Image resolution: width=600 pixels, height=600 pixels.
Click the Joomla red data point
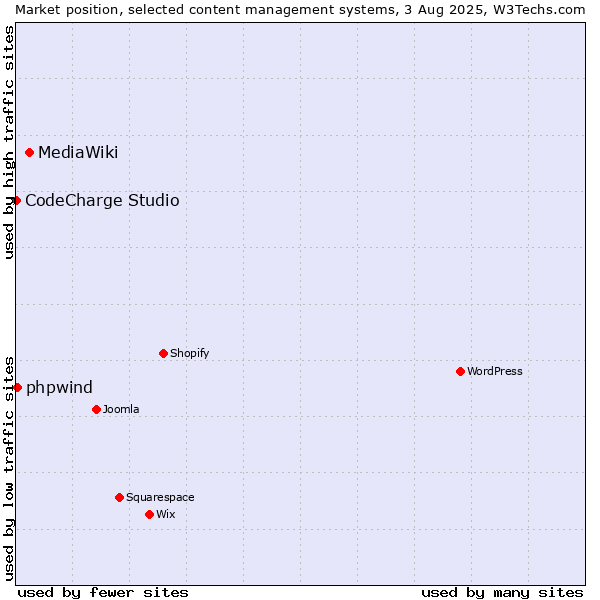pyautogui.click(x=96, y=409)
